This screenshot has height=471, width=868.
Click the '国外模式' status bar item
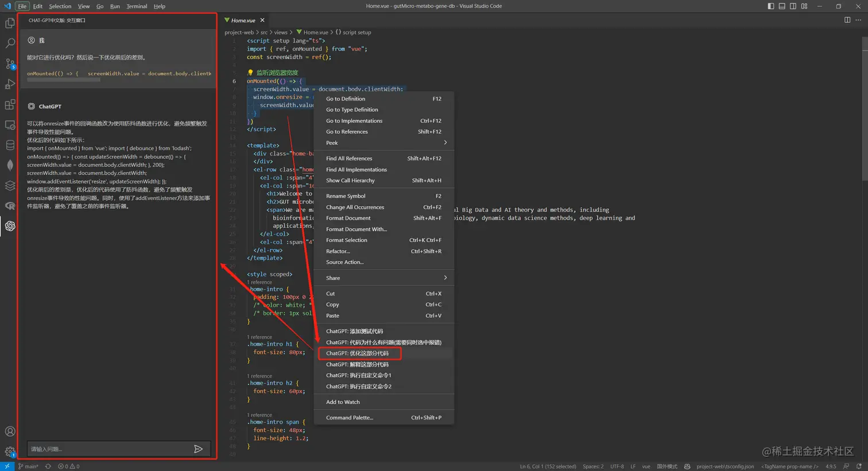667,466
